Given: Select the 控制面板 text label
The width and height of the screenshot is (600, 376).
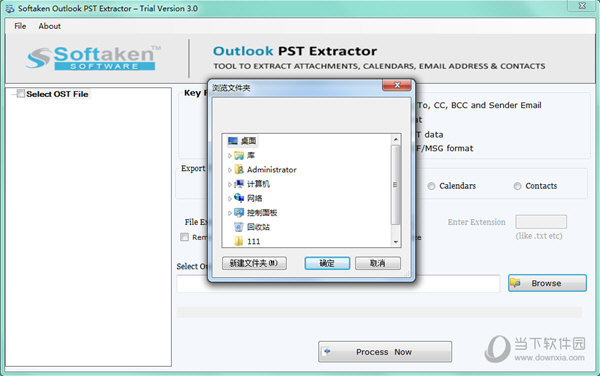Looking at the screenshot, I should click(262, 213).
